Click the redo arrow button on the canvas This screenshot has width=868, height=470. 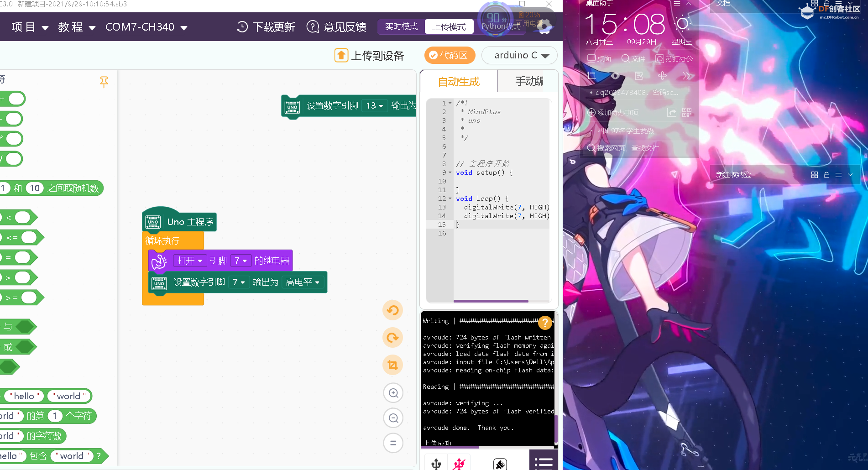coord(392,338)
